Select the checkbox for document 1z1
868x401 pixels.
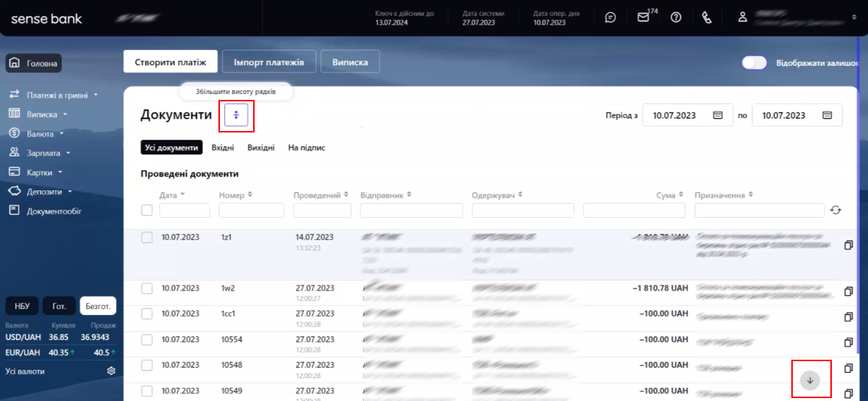point(147,237)
